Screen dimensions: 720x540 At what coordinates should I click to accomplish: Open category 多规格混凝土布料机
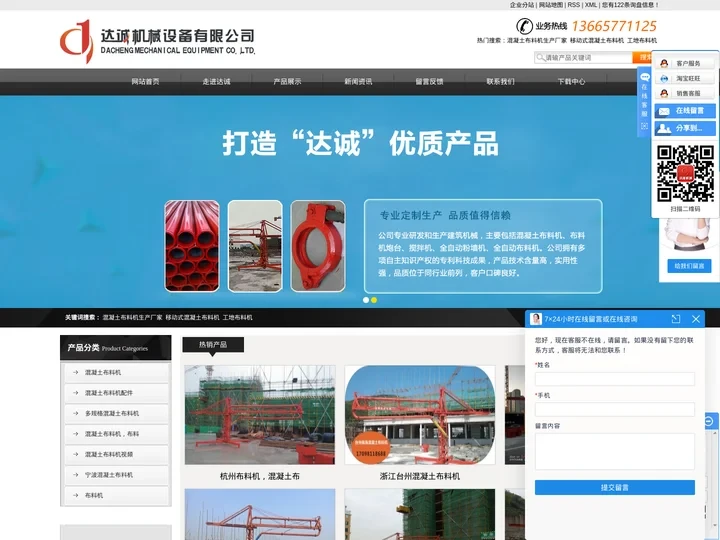coord(116,413)
